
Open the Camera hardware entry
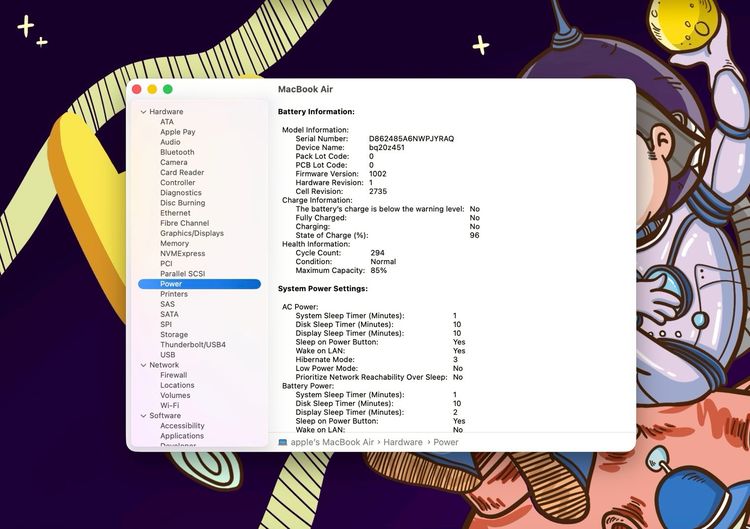(174, 162)
